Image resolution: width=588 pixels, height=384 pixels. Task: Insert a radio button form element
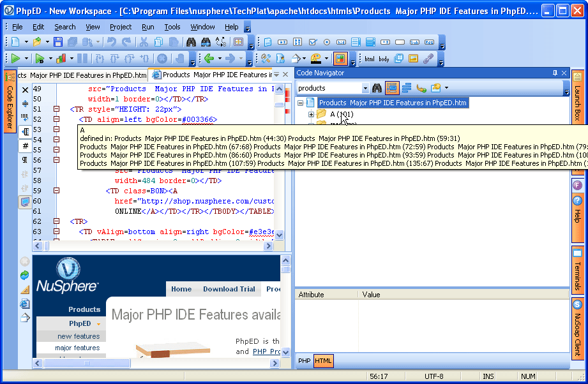tap(327, 42)
